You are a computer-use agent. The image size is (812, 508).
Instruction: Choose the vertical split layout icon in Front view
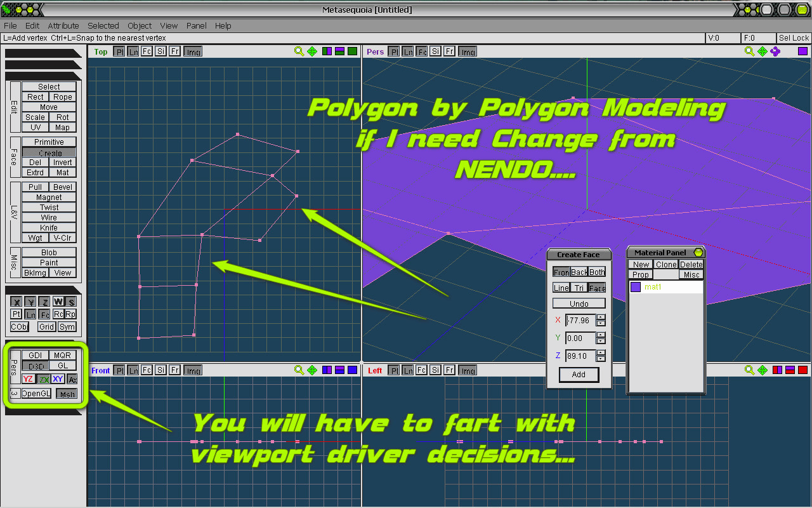tap(327, 370)
